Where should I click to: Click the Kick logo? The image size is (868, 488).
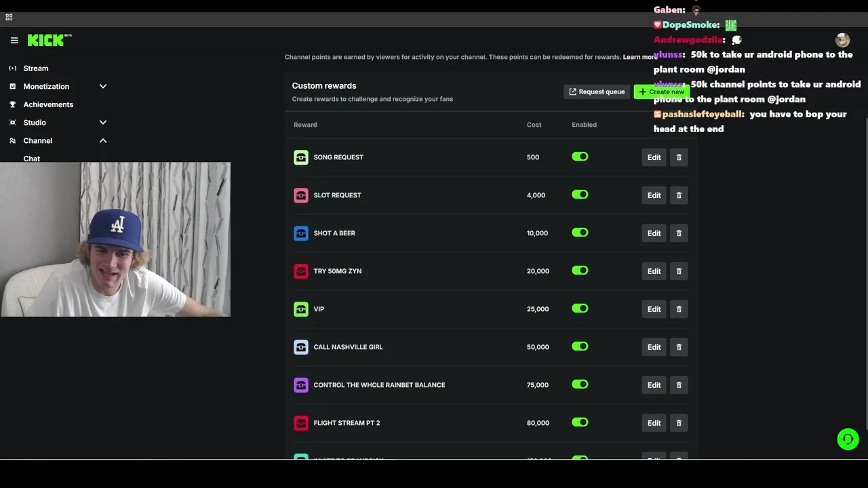[x=50, y=41]
